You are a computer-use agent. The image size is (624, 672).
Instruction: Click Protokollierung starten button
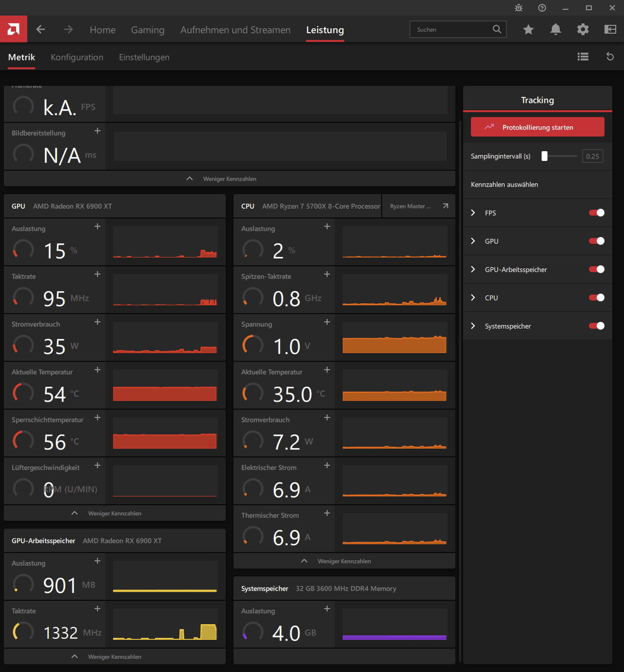click(x=538, y=127)
